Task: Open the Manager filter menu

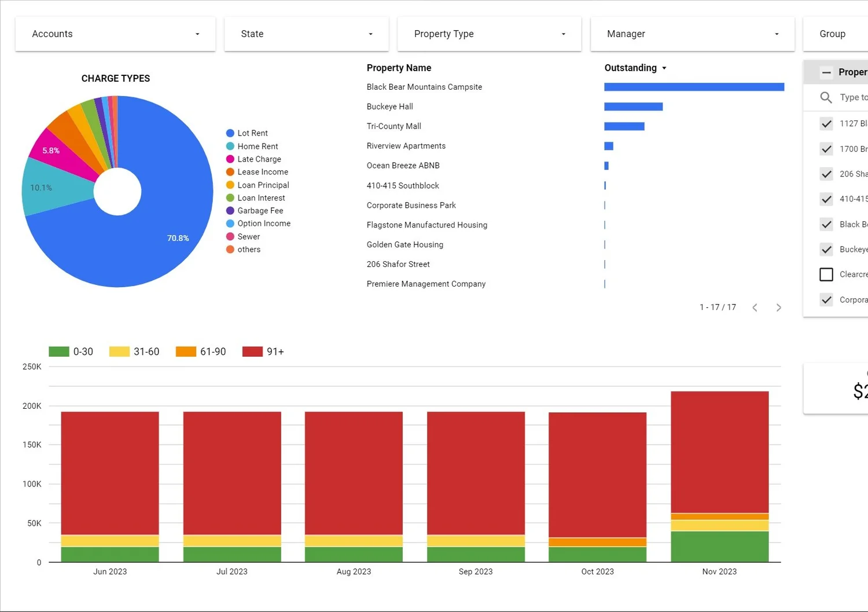Action: coord(776,34)
